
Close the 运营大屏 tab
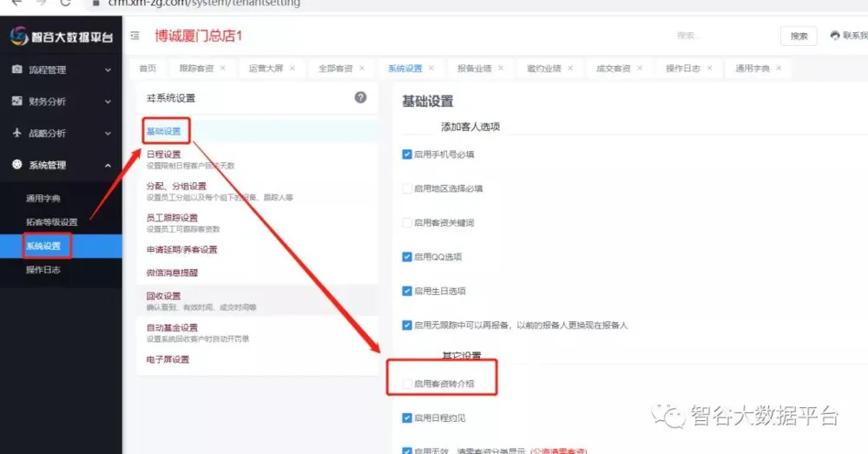[x=292, y=69]
